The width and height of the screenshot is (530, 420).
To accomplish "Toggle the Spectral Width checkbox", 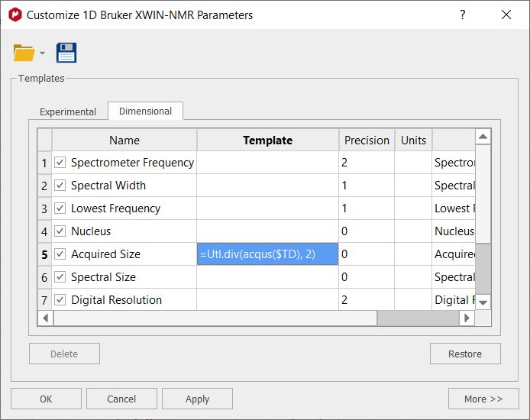I will point(60,186).
